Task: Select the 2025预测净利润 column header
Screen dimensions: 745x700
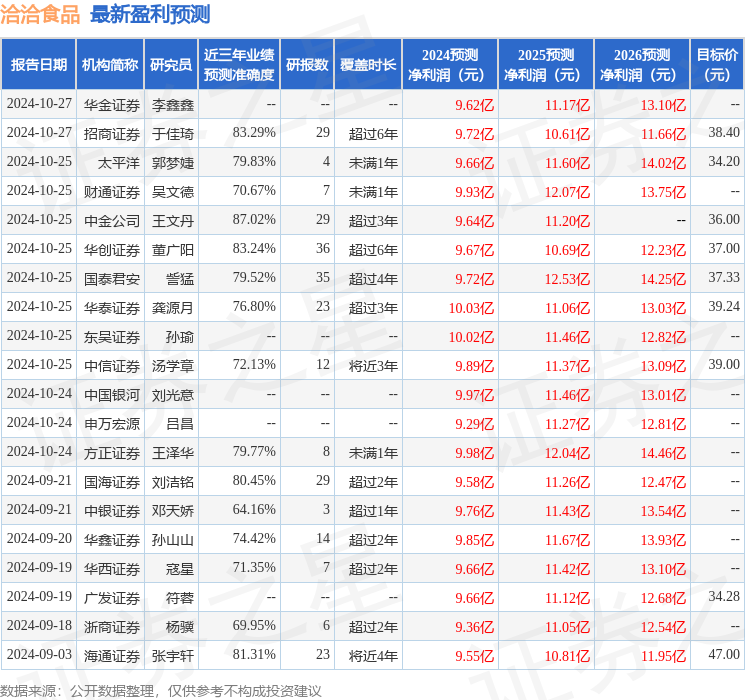Action: pyautogui.click(x=546, y=65)
